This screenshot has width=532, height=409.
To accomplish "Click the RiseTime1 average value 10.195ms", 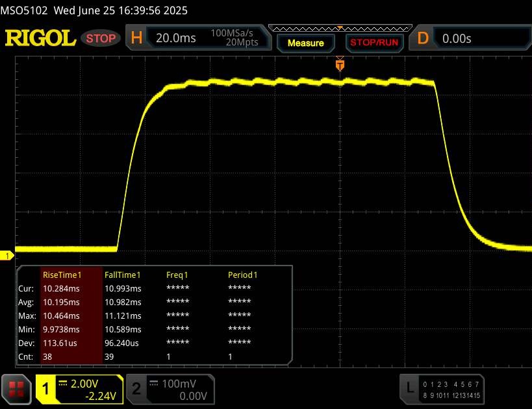I will 62,302.
